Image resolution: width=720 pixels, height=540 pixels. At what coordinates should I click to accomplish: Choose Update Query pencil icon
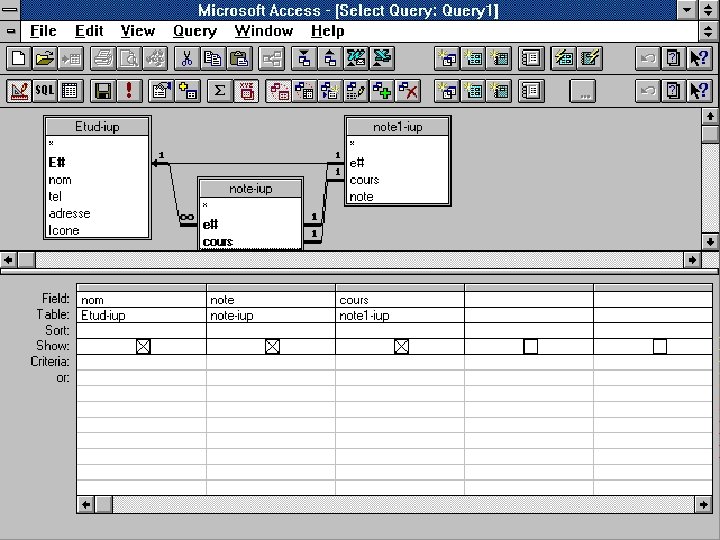pos(356,90)
